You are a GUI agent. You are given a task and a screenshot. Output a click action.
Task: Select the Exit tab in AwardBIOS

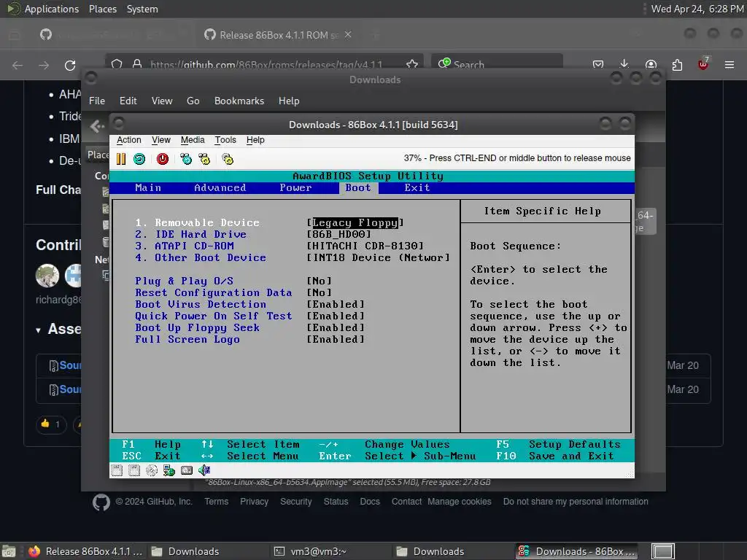click(417, 187)
